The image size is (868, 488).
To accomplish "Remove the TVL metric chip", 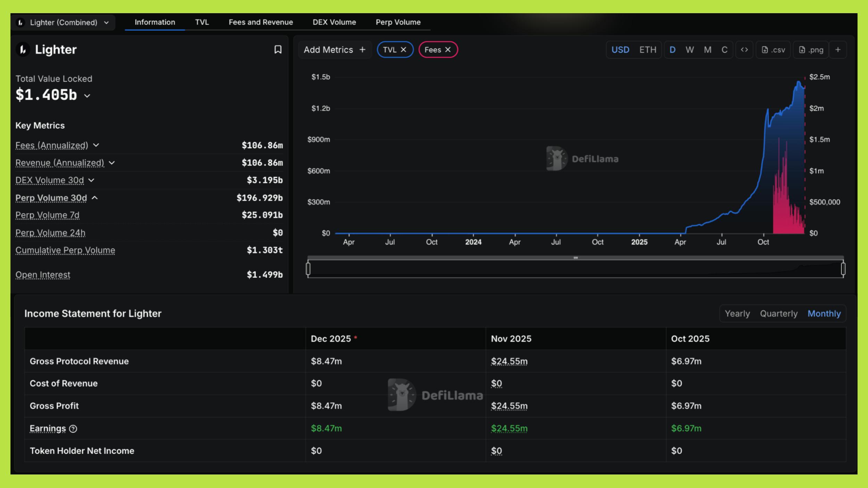I will [403, 50].
